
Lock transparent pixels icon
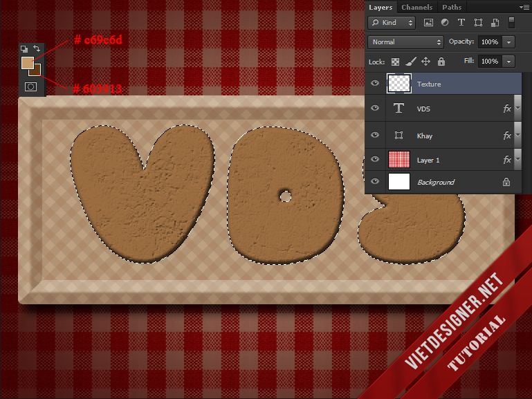click(395, 62)
